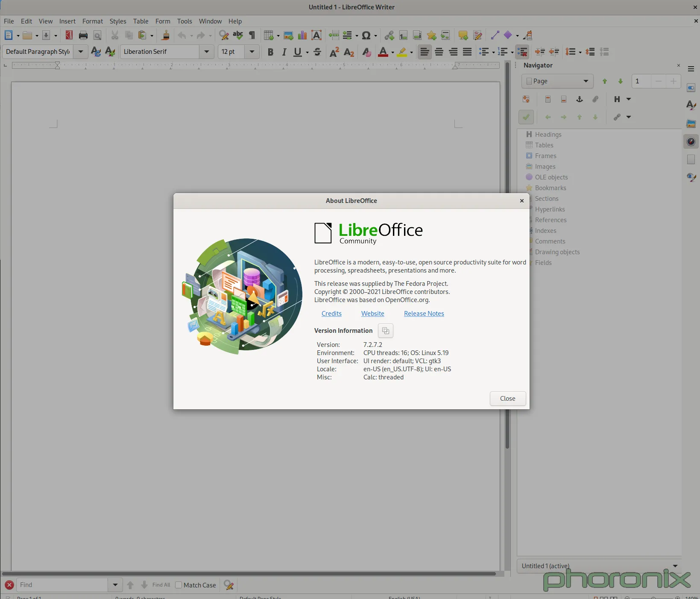The image size is (700, 599).
Task: Toggle Underline formatting
Action: point(298,52)
